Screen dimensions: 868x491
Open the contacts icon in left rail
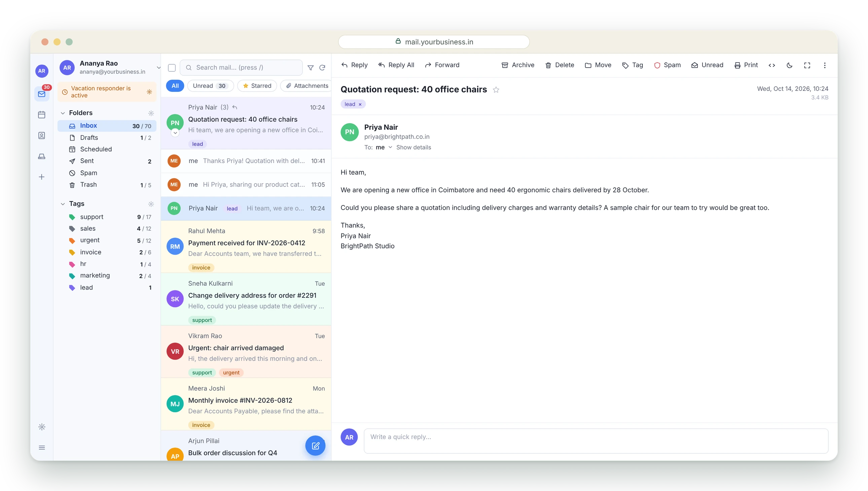pos(41,136)
